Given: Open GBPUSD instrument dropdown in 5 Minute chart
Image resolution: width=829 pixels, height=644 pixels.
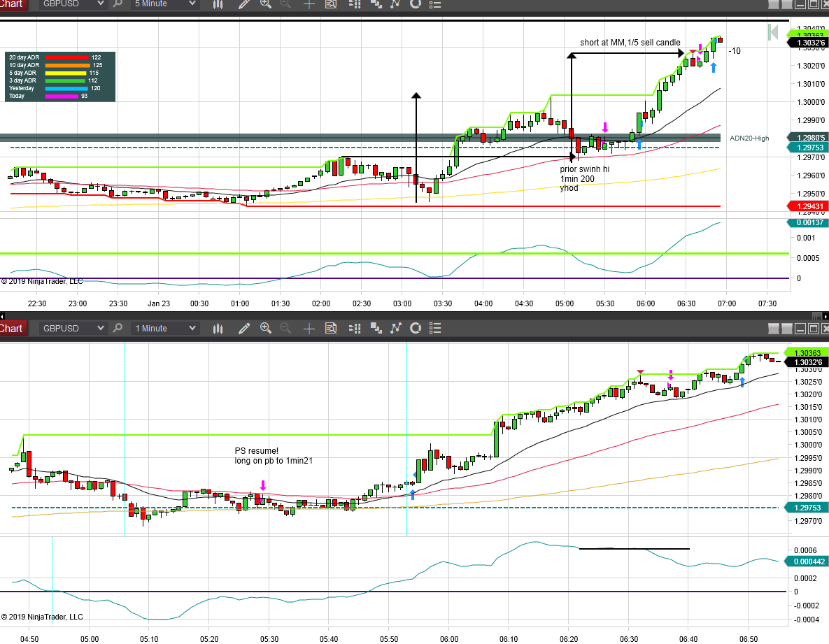Looking at the screenshot, I should 73,4.
